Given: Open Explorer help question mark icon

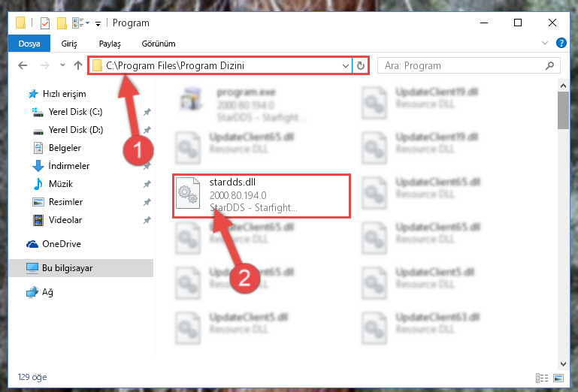Looking at the screenshot, I should tap(561, 43).
